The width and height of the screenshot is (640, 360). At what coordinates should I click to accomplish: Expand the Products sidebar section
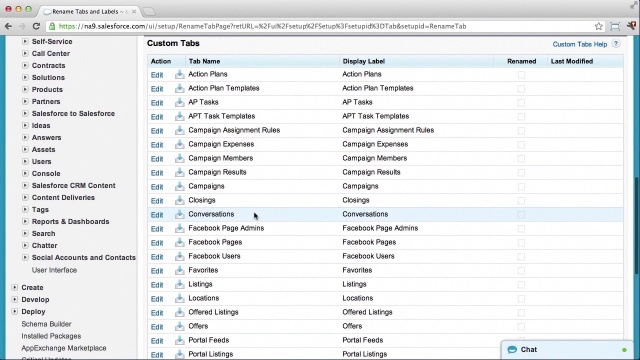click(25, 89)
